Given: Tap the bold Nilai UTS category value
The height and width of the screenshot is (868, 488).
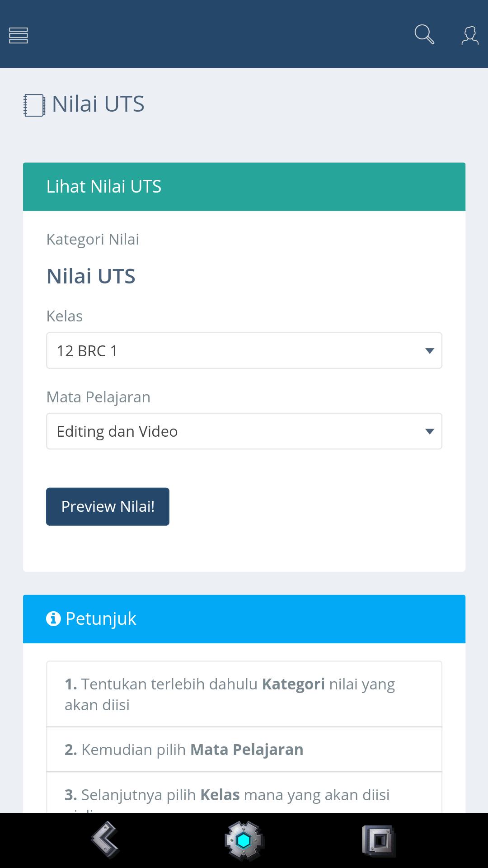Looking at the screenshot, I should 91,276.
